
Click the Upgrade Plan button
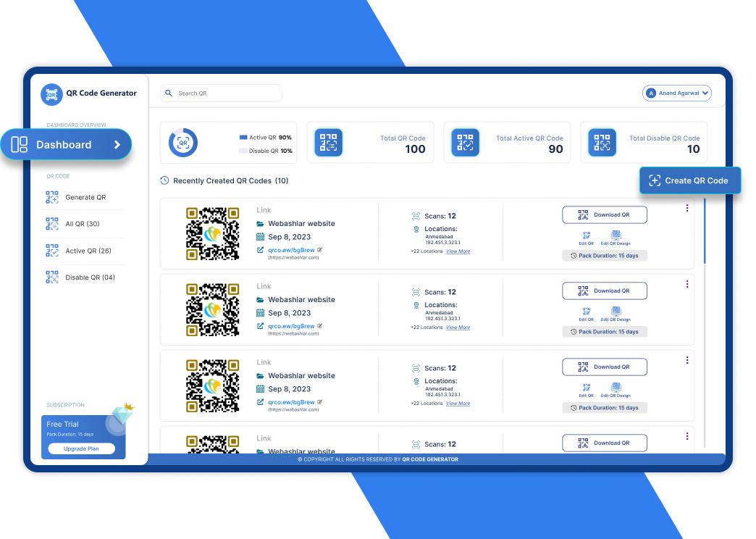[81, 448]
